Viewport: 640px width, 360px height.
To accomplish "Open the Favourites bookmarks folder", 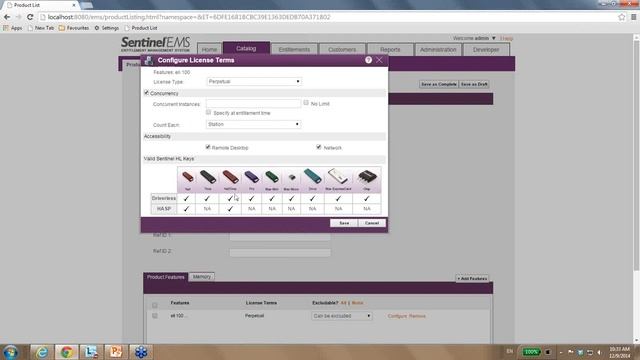I will 73,28.
